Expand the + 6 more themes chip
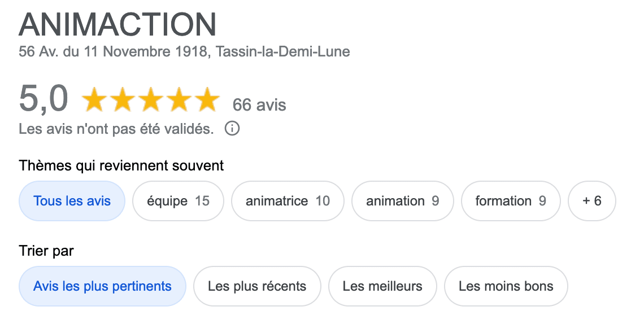The image size is (644, 324). (592, 201)
